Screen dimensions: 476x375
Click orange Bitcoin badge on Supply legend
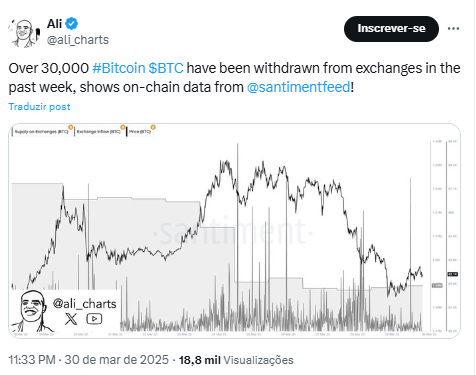pyautogui.click(x=71, y=127)
